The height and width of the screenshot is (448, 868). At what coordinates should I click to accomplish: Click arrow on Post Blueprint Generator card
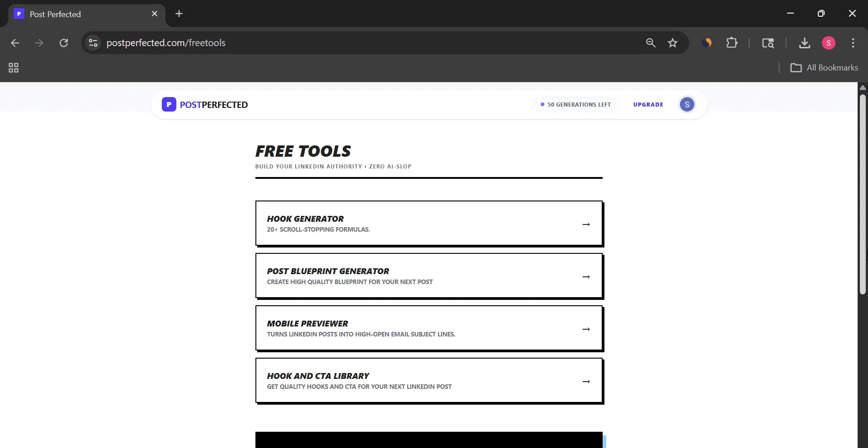586,277
